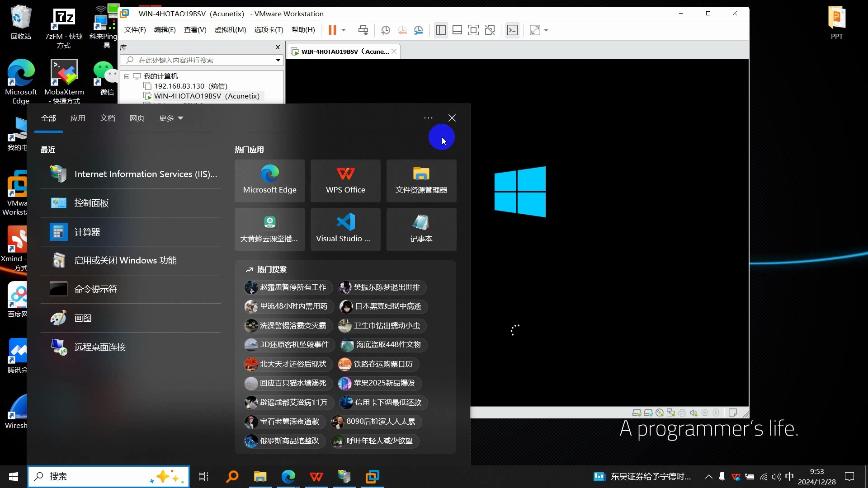Take a snapshot of the virtual machine
Screen dimensions: 868x488
pos(386,30)
